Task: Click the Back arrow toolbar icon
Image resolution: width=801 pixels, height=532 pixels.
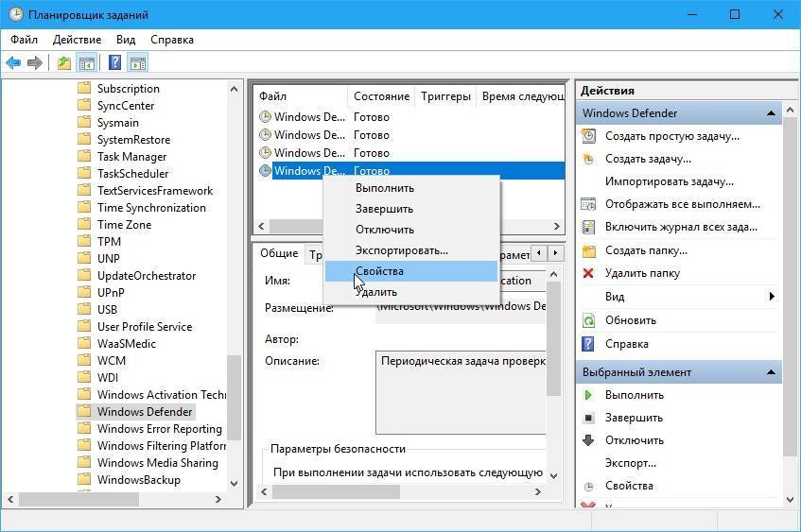Action: coord(13,62)
